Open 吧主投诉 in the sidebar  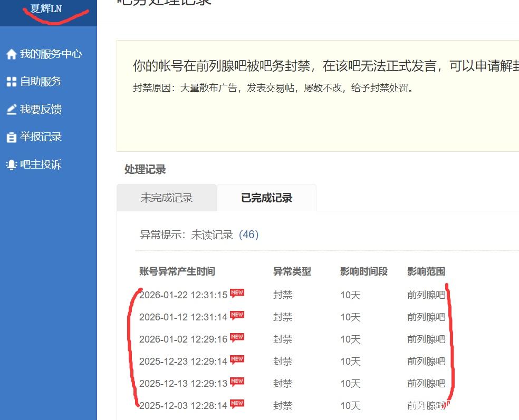point(41,164)
